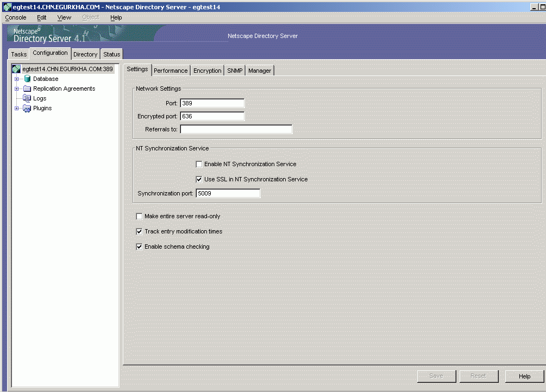
Task: Click the Replication Agreements folder icon
Action: 27,88
